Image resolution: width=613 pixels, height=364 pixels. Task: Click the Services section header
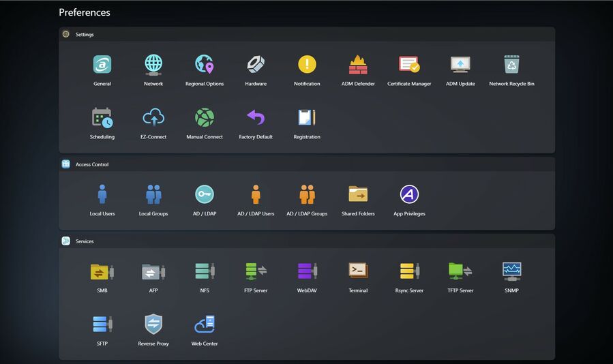click(x=85, y=241)
